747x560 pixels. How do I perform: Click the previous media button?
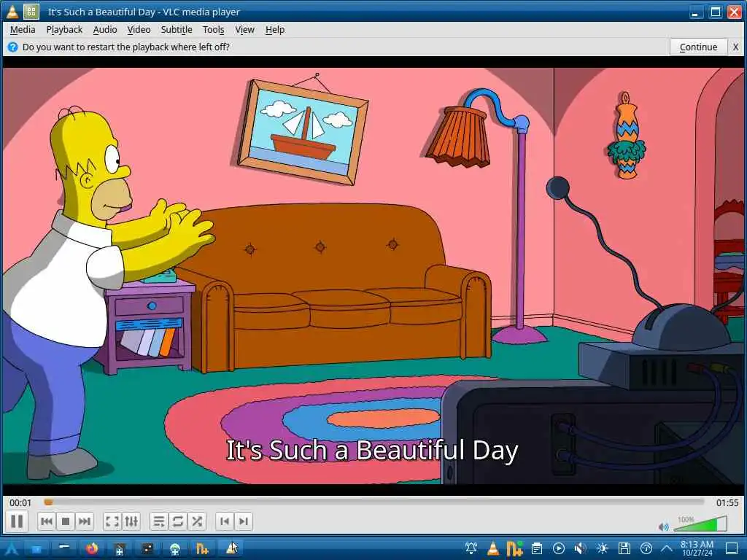click(x=47, y=521)
